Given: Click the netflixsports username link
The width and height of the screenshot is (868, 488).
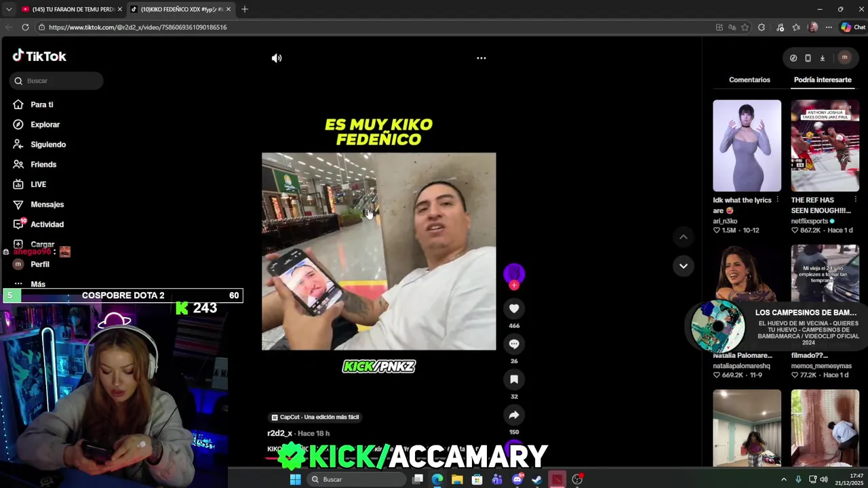Looking at the screenshot, I should (810, 221).
